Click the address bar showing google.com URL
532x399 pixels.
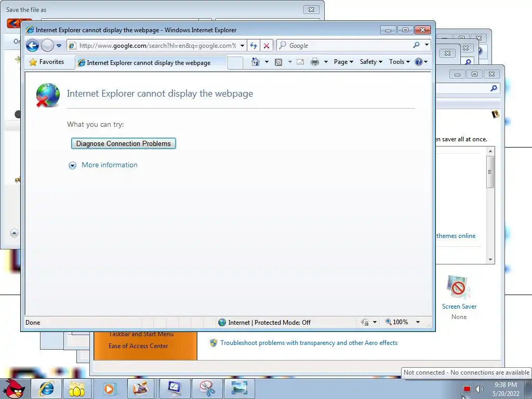click(157, 46)
